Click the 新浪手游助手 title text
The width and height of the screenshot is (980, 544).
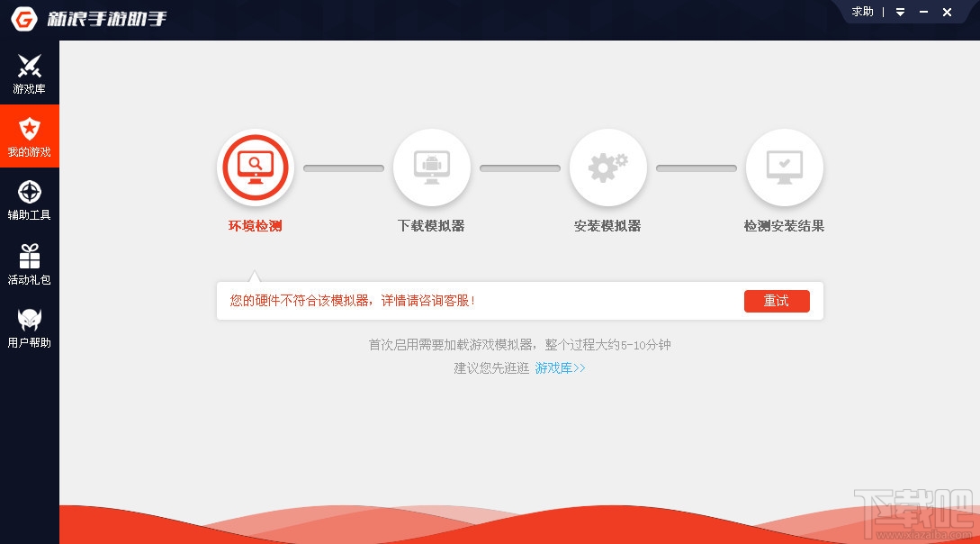(107, 19)
